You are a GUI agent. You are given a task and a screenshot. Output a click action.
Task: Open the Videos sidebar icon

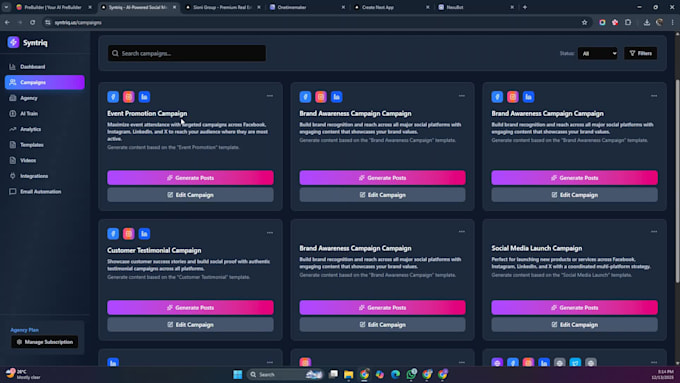click(13, 160)
